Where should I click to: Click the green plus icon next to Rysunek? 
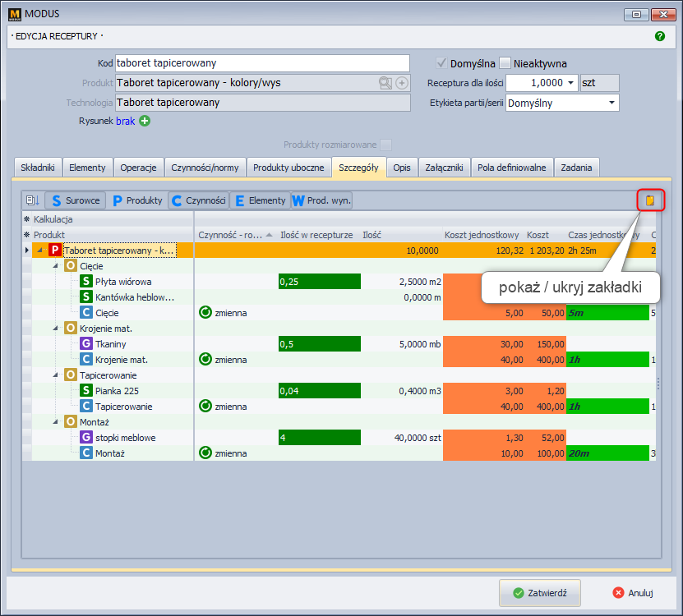click(x=145, y=121)
